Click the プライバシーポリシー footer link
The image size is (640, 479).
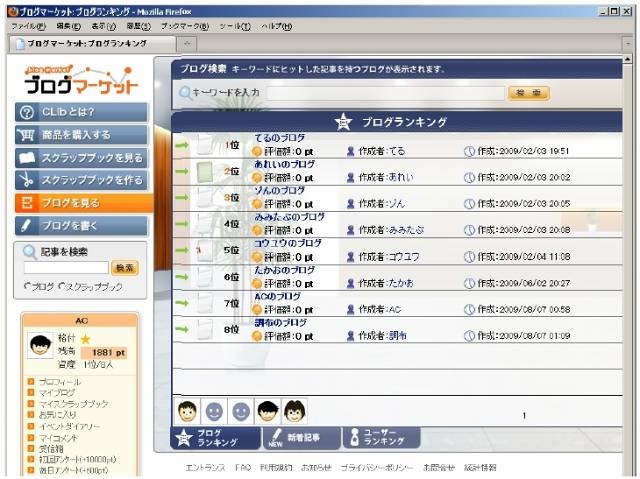(377, 468)
